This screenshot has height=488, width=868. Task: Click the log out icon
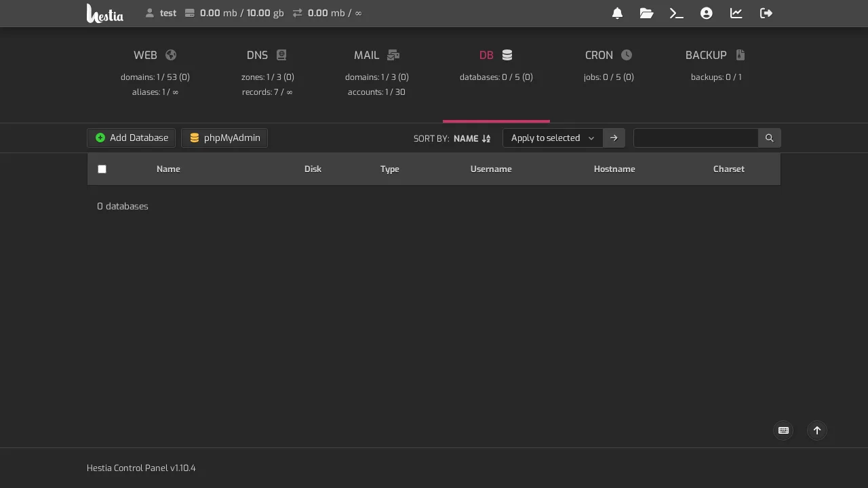pyautogui.click(x=766, y=13)
